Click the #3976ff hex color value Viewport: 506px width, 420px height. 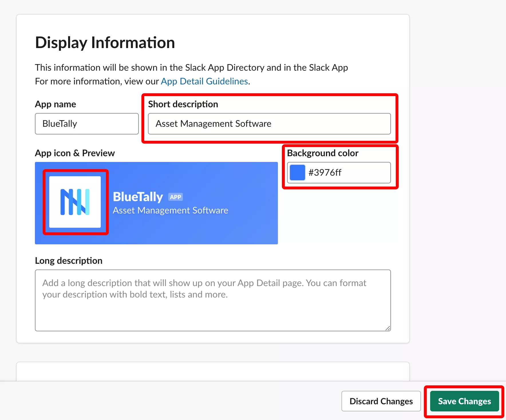tap(325, 173)
